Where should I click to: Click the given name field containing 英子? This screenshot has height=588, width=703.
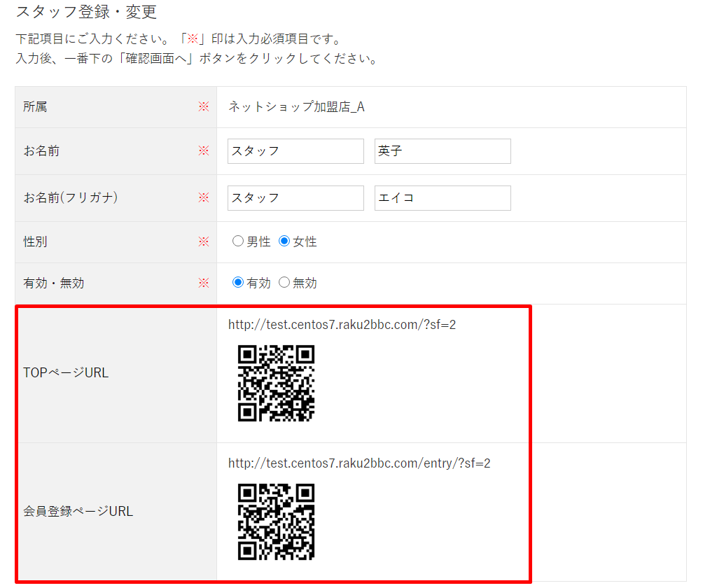pos(443,151)
